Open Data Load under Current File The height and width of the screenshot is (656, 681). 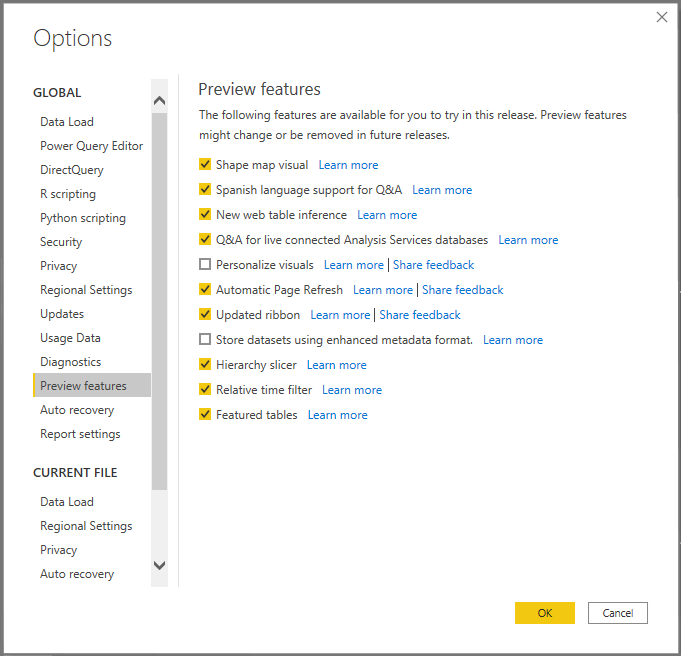[x=67, y=502]
